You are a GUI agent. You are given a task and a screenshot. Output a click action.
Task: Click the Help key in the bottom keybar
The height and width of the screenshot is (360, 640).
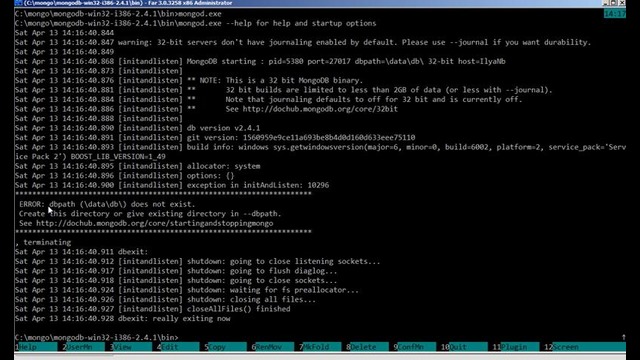[37, 347]
